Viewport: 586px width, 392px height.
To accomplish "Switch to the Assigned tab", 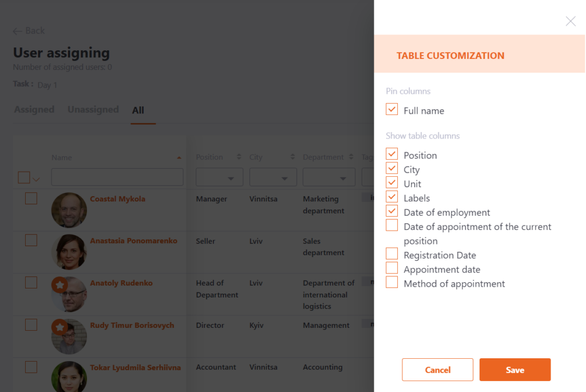I will click(34, 109).
